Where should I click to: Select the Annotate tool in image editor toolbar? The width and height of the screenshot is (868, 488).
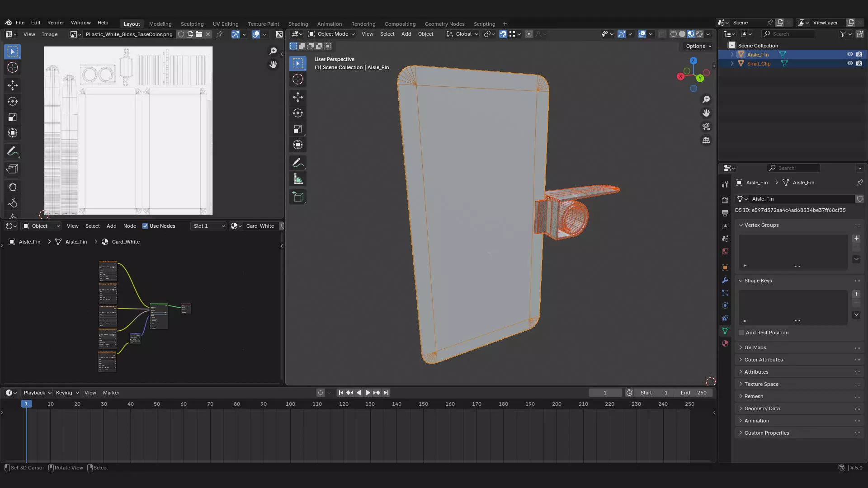(x=12, y=151)
